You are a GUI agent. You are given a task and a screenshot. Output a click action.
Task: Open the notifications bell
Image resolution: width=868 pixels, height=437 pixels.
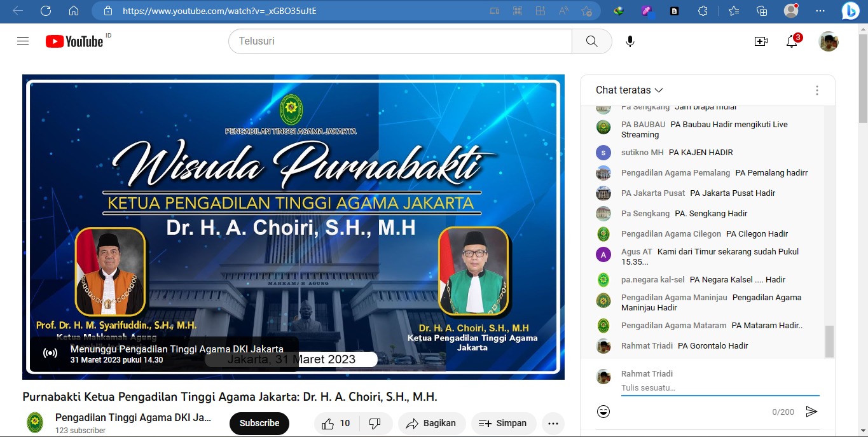[792, 42]
